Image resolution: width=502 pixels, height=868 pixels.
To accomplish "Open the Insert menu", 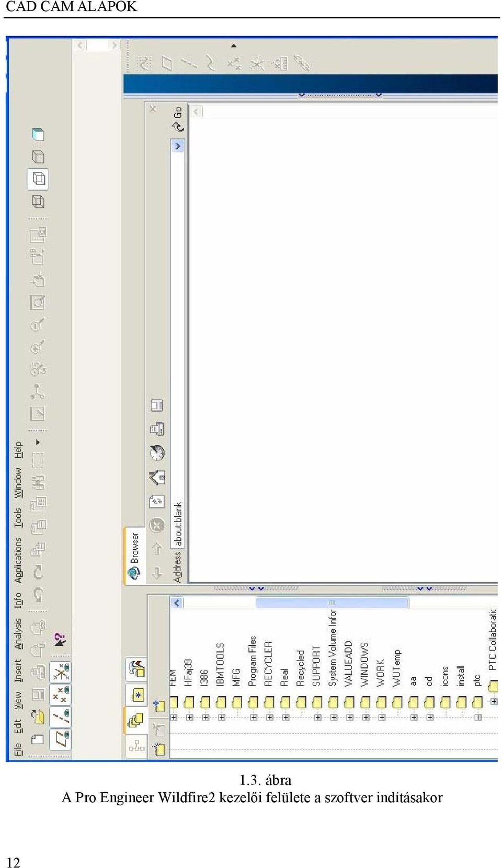I will (x=18, y=671).
